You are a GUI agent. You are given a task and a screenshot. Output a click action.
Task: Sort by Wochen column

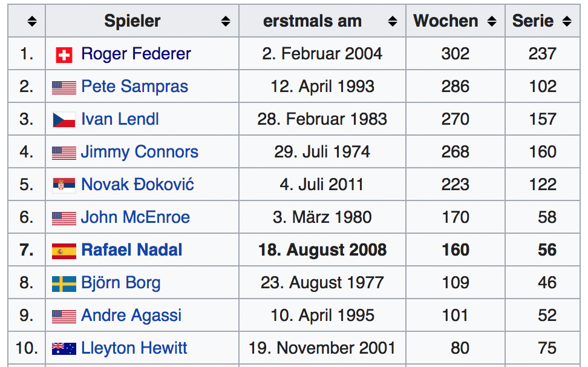click(x=492, y=21)
